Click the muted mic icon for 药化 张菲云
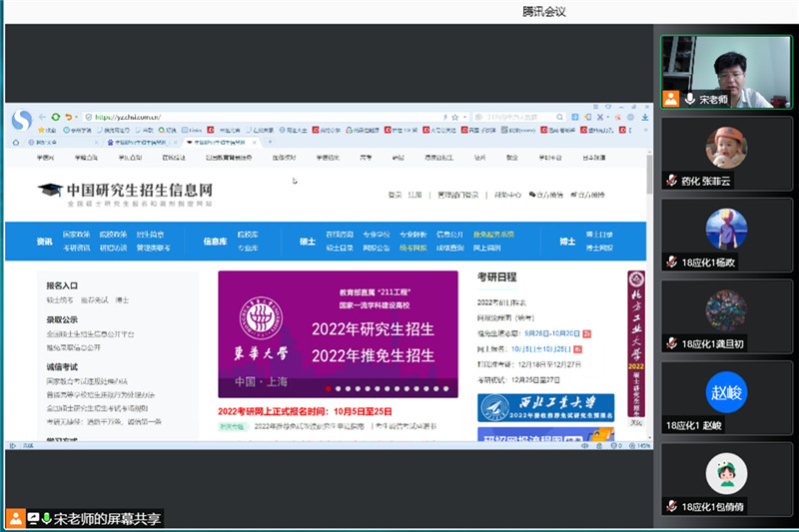799x532 pixels. [672, 181]
